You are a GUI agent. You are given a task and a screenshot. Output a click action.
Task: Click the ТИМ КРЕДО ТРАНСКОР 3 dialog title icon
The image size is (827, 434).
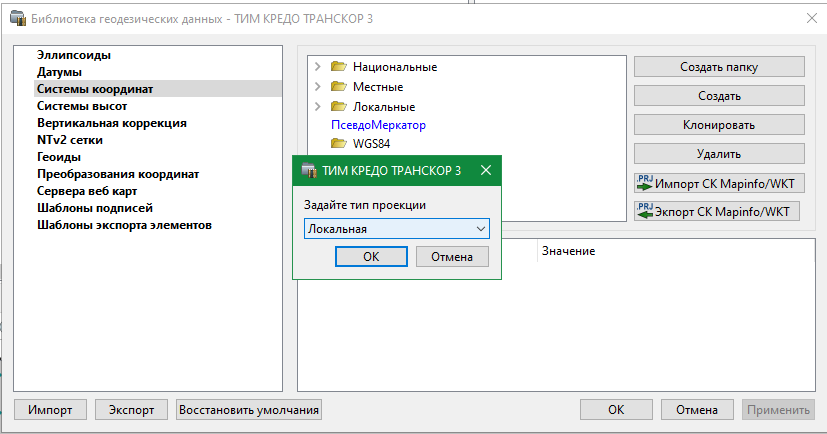pos(309,170)
